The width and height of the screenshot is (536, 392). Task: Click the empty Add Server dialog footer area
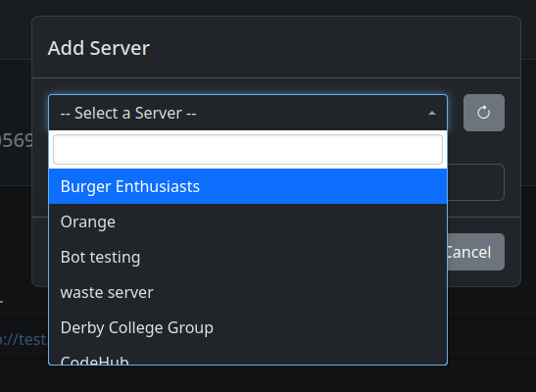483,278
